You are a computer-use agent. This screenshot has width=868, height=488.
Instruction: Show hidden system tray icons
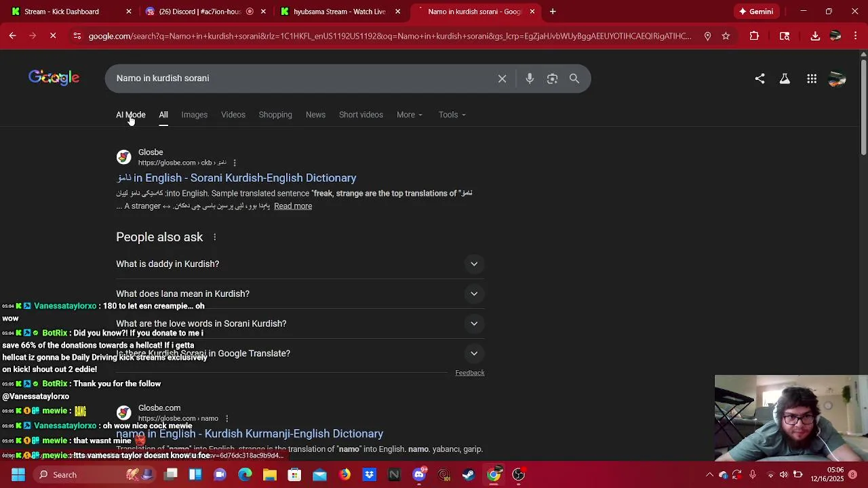[x=709, y=474]
